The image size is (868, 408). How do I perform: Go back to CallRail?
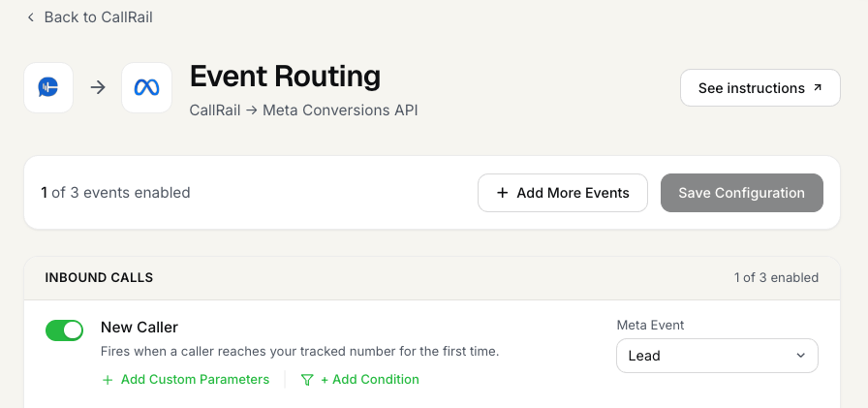click(90, 17)
